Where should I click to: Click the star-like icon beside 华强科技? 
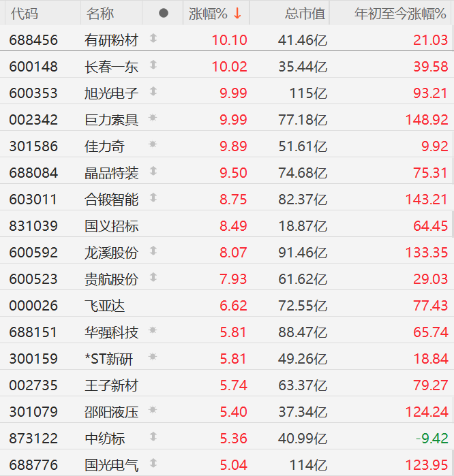point(153,330)
